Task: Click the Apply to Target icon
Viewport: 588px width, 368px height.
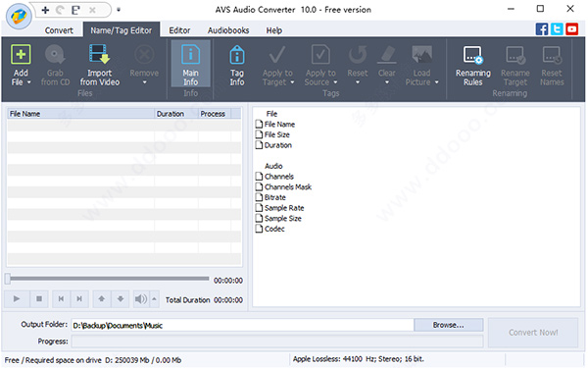Action: tap(277, 55)
